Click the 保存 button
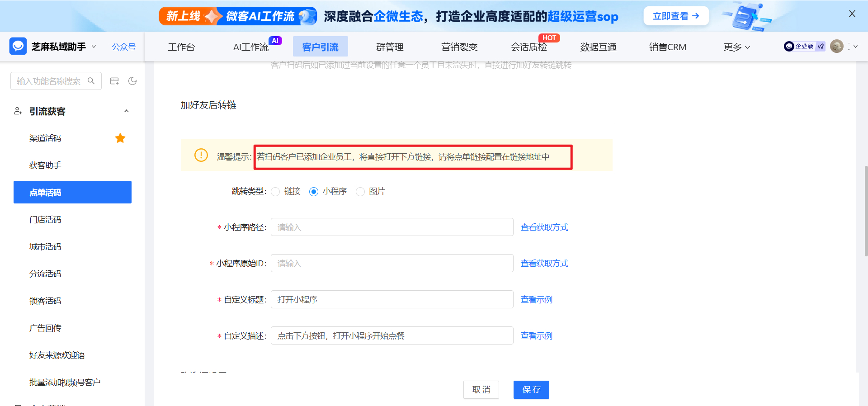Screen dimensions: 868x406 531,390
